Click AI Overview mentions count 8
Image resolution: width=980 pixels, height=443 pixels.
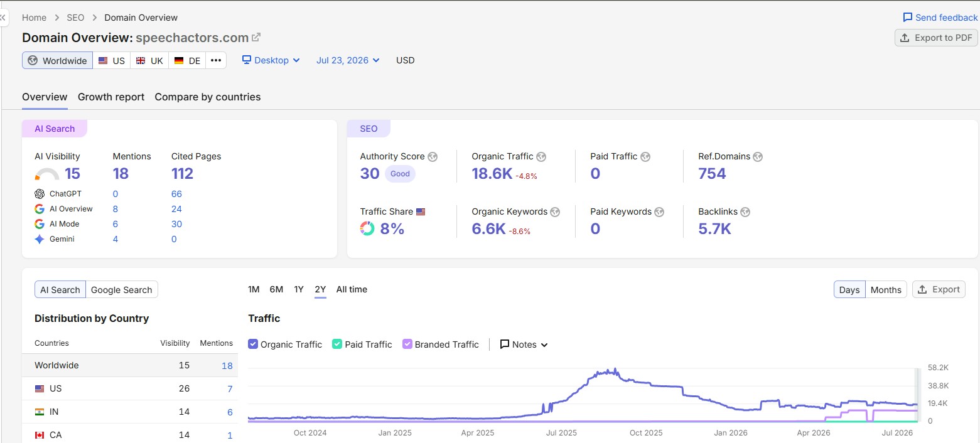[x=116, y=209]
